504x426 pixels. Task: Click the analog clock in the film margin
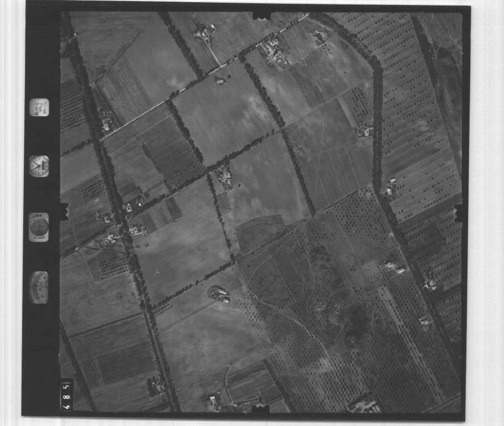tap(39, 166)
